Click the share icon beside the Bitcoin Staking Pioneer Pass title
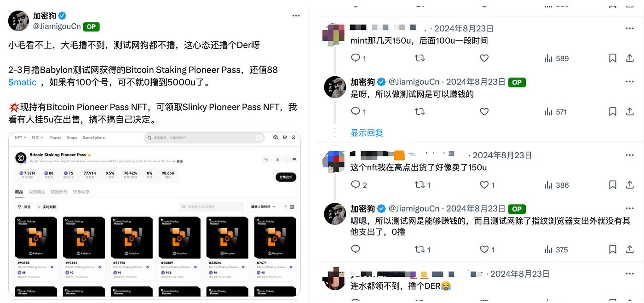The image size is (644, 303). (277, 159)
